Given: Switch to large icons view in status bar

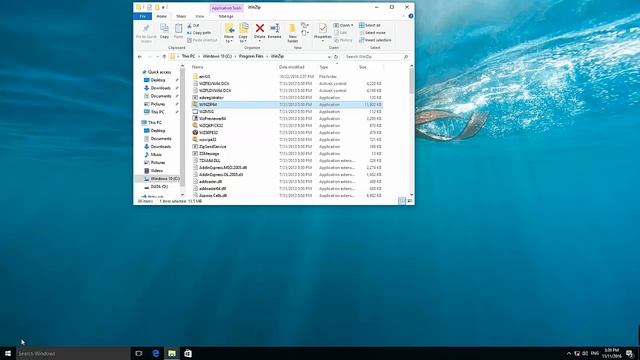Looking at the screenshot, I should 409,201.
